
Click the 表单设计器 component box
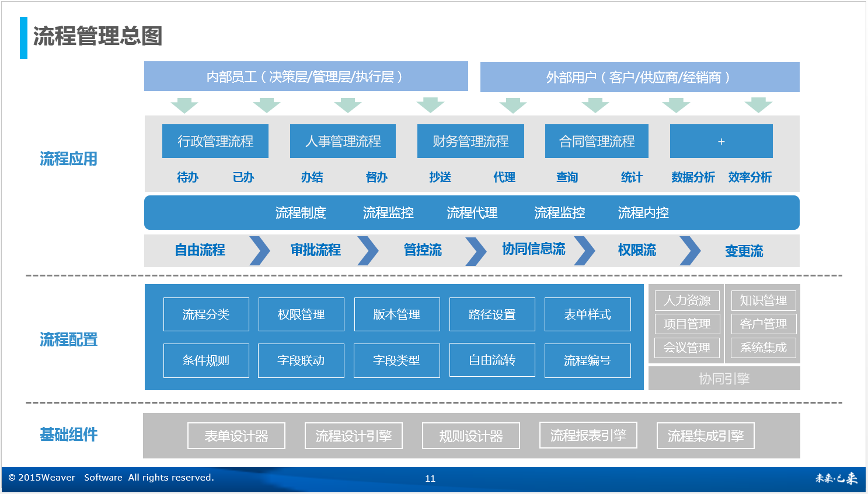click(x=236, y=436)
